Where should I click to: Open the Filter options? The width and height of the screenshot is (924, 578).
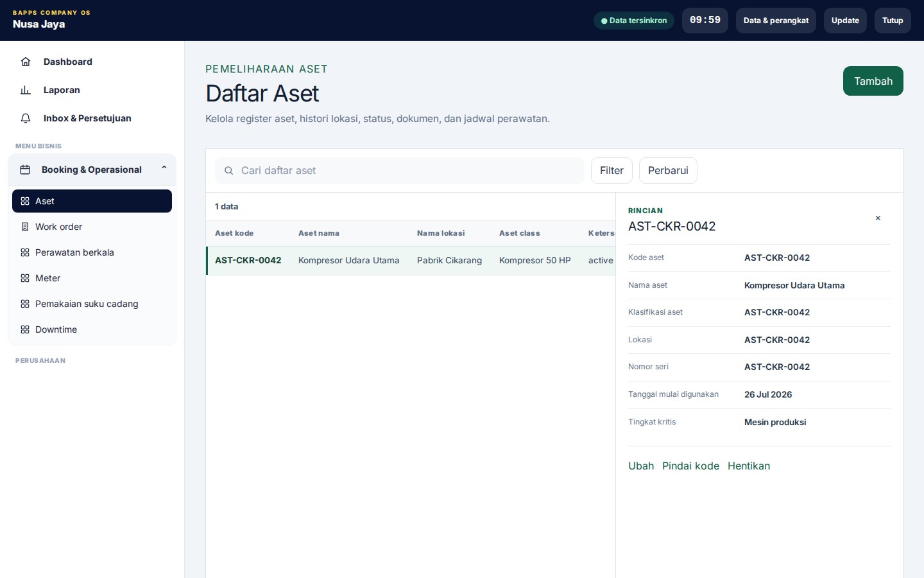pyautogui.click(x=612, y=170)
